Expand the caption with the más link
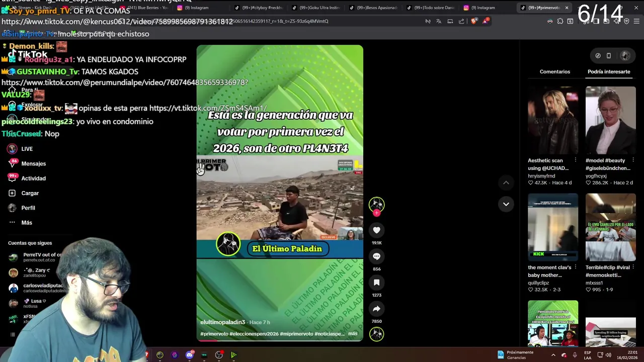Image resolution: width=644 pixels, height=362 pixels. [x=353, y=333]
